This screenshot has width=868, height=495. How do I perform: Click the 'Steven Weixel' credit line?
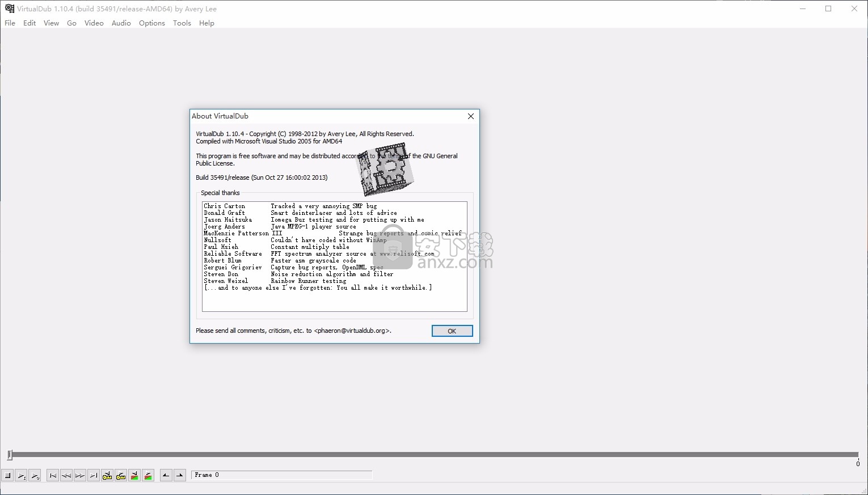(275, 281)
